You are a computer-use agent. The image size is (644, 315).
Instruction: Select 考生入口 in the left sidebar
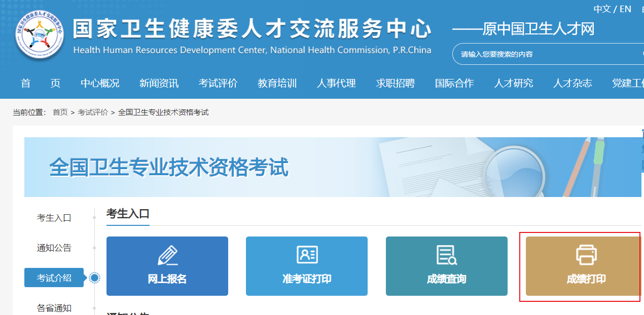pyautogui.click(x=54, y=218)
